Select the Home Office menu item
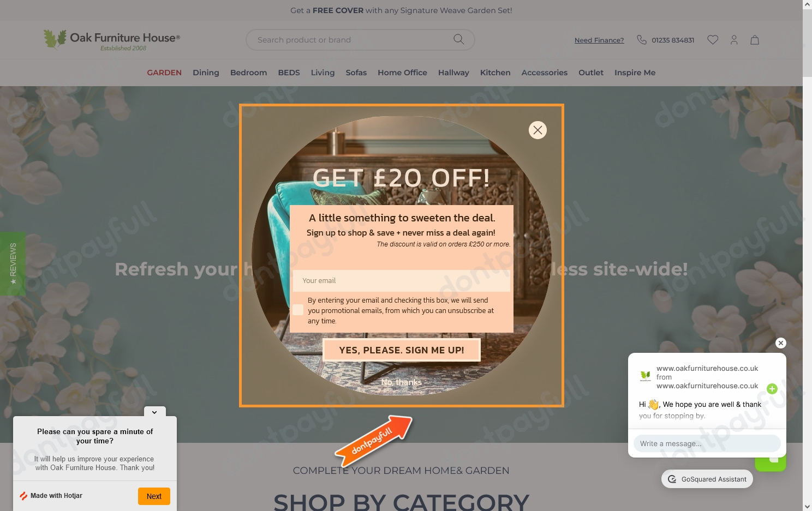812x511 pixels. point(402,73)
